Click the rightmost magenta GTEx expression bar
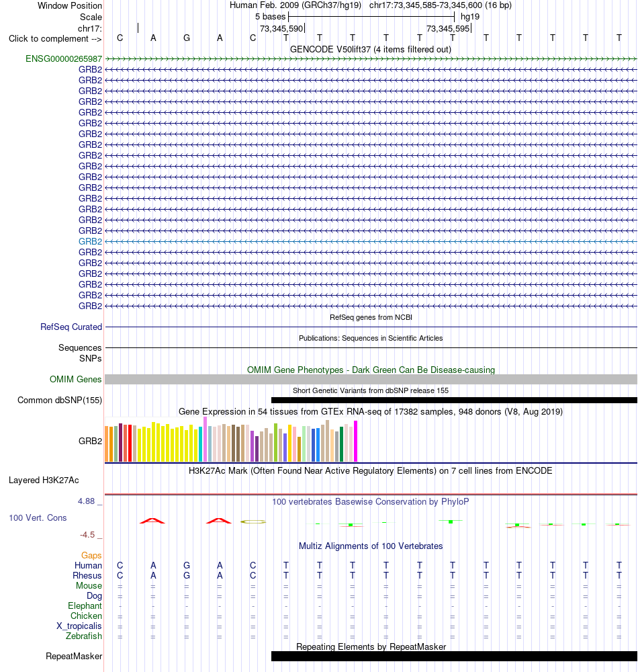This screenshot has width=638, height=672. pos(355,441)
